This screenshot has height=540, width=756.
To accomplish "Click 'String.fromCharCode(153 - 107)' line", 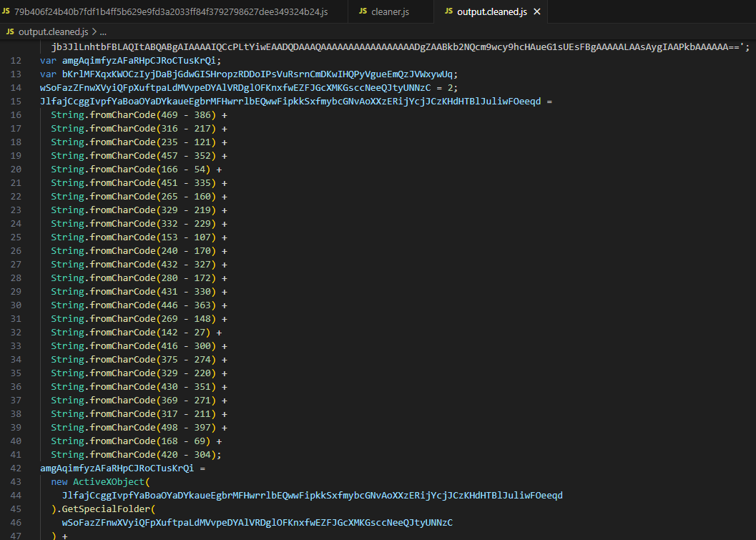I will coord(139,237).
